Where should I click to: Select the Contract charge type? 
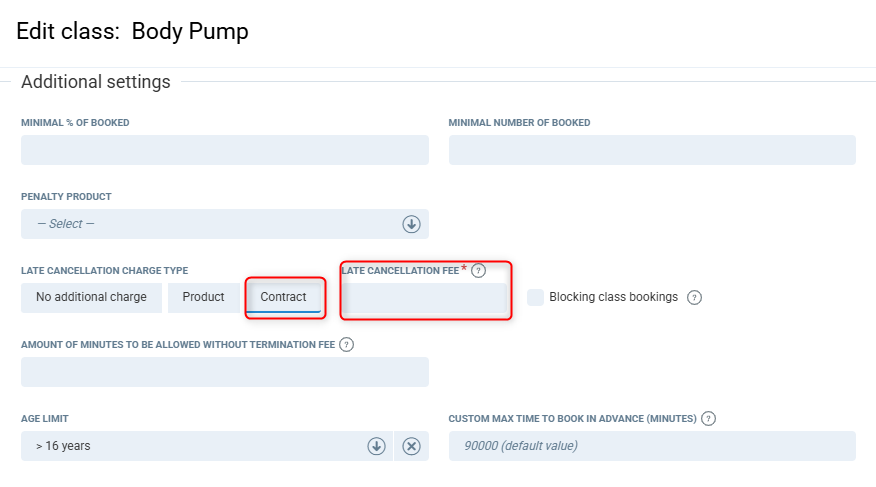[x=284, y=297]
